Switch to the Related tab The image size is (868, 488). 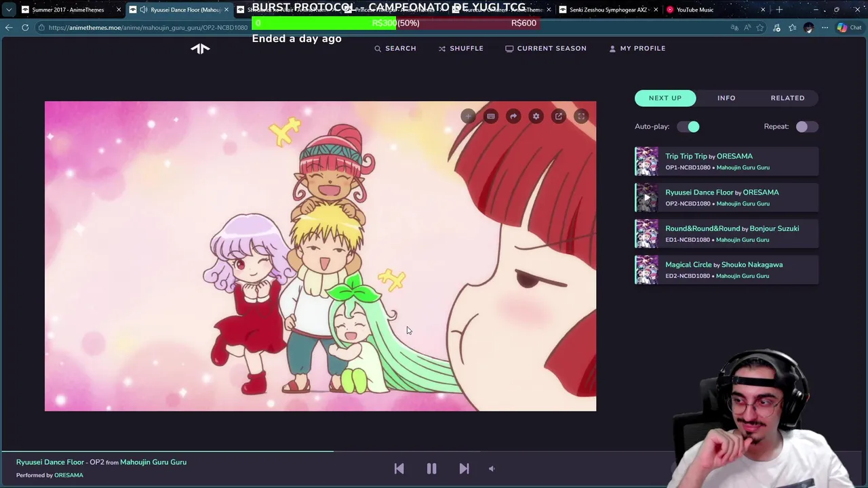787,98
